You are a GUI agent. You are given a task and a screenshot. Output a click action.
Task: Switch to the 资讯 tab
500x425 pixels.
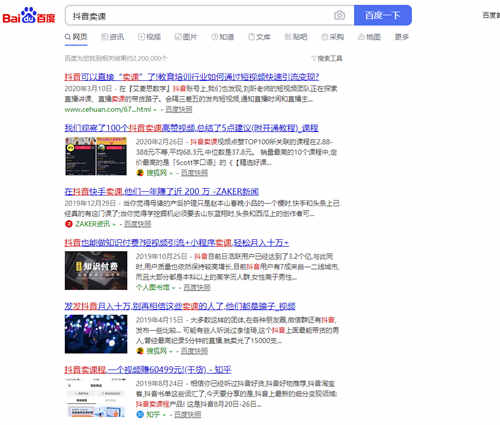pos(113,37)
